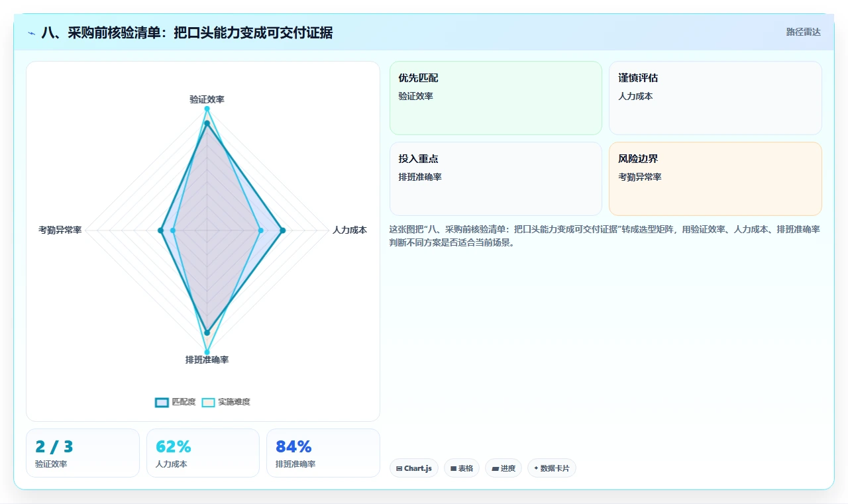Click the 实施难度 point on 验证效率 axis
848x504 pixels.
(207, 109)
